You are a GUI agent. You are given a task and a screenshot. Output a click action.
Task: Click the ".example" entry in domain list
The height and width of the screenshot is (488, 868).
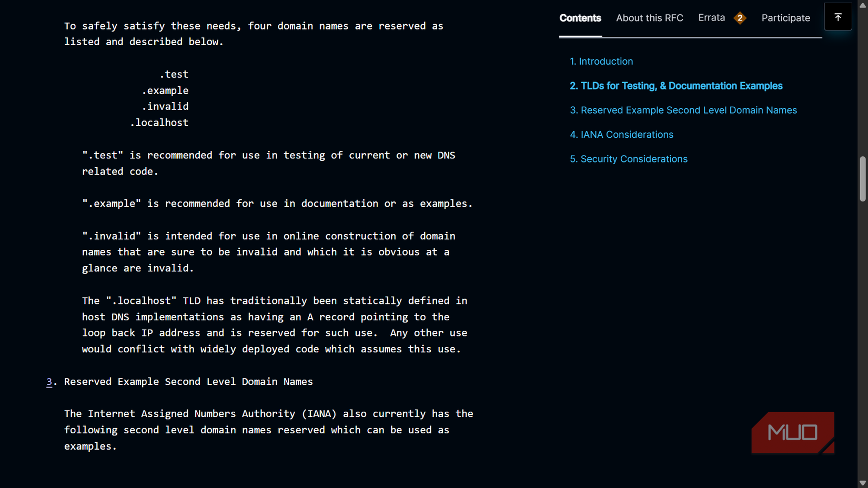(165, 90)
